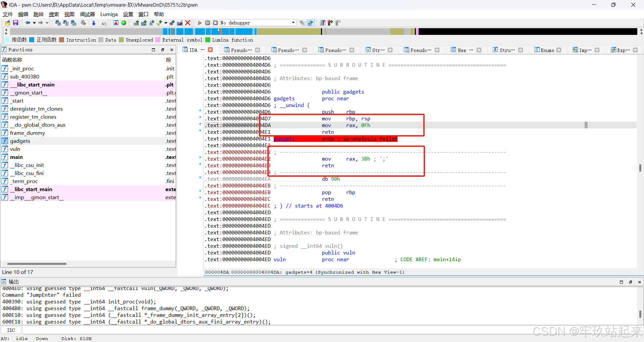Open the 调试器 menu
Image resolution: width=644 pixels, height=342 pixels.
[x=87, y=14]
